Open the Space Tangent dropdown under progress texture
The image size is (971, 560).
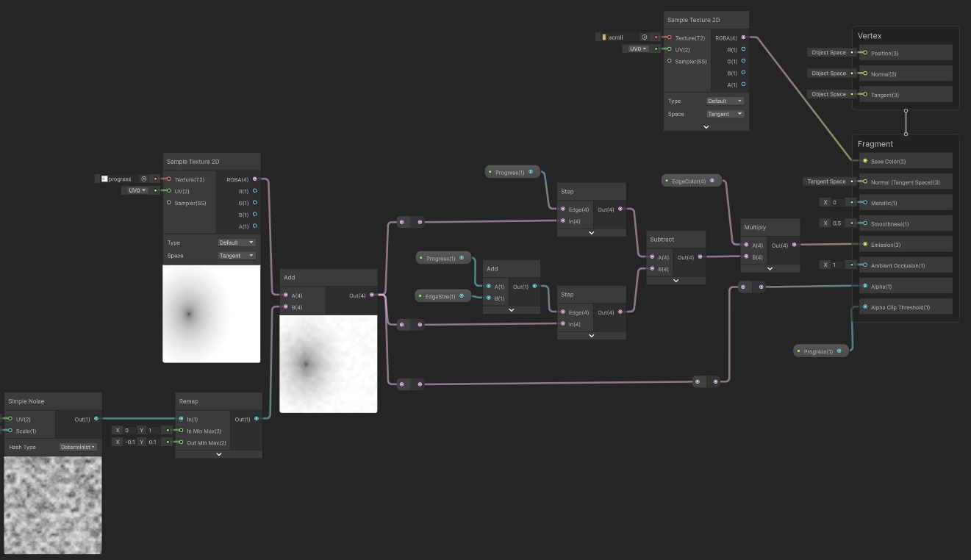coord(237,256)
